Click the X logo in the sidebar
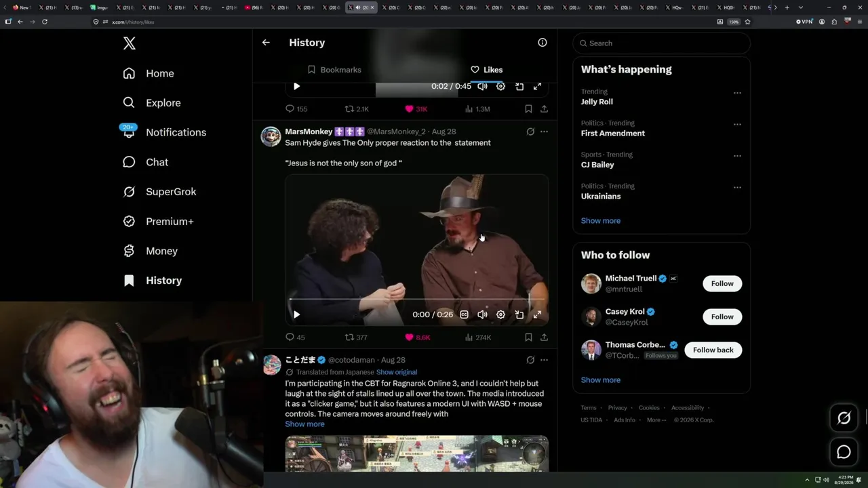868x488 pixels. [130, 43]
